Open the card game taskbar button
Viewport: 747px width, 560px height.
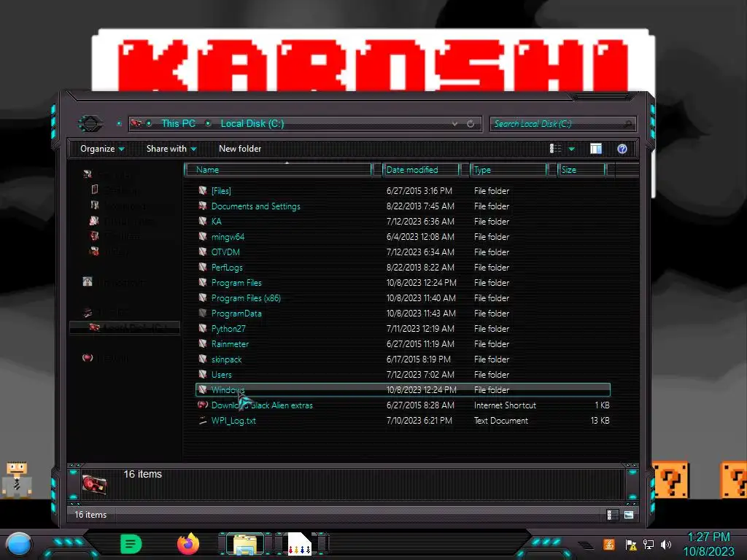tap(299, 544)
